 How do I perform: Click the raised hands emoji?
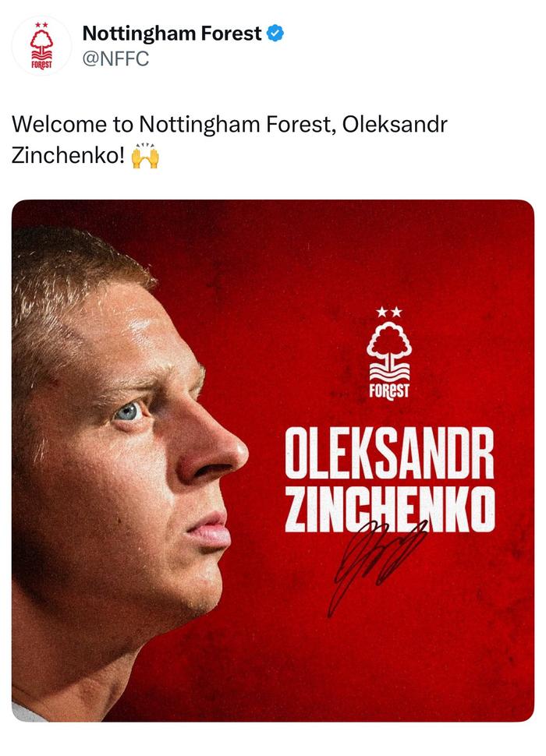145,155
